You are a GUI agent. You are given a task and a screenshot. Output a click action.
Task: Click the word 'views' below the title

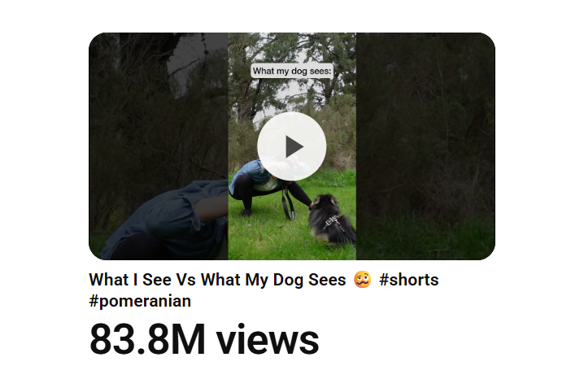[268, 339]
